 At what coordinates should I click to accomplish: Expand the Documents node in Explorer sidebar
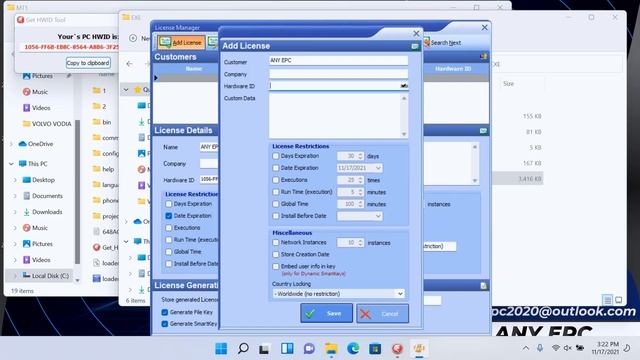15,196
